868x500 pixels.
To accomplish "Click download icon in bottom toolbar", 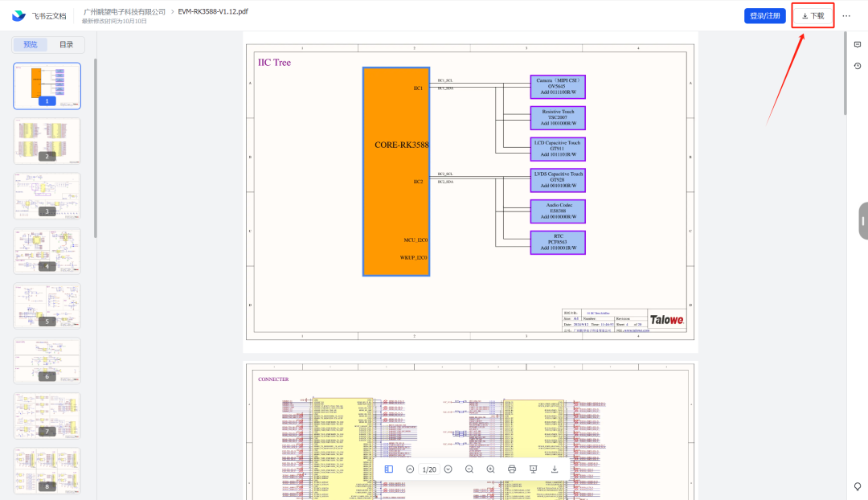I will pos(554,469).
